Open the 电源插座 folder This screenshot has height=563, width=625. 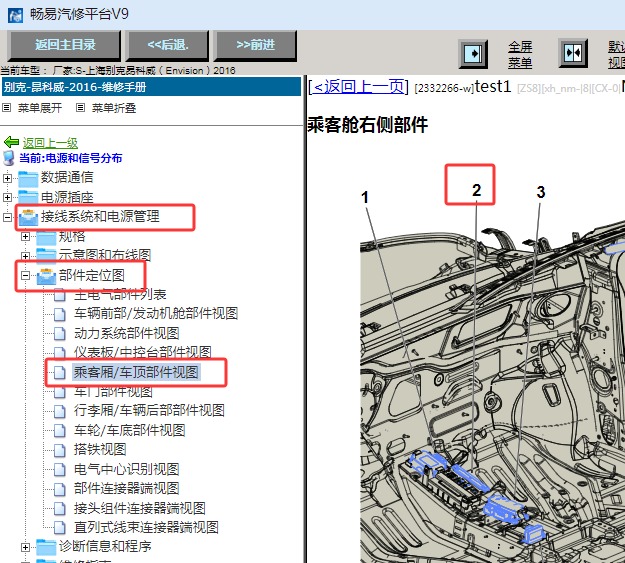tap(67, 197)
